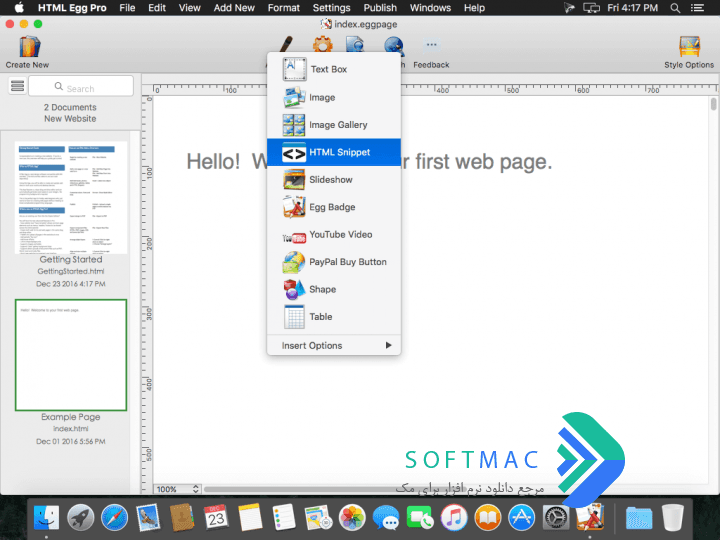The image size is (720, 540).
Task: Click Spotlight search in menu bar
Action: tap(675, 8)
